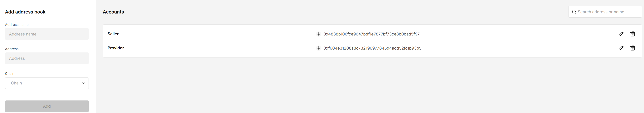Delete the Provider account with trash icon
This screenshot has width=644, height=113.
pyautogui.click(x=632, y=48)
